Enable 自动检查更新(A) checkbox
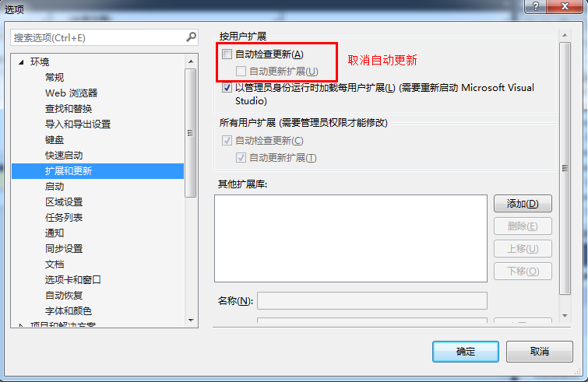The width and height of the screenshot is (588, 382). [227, 54]
